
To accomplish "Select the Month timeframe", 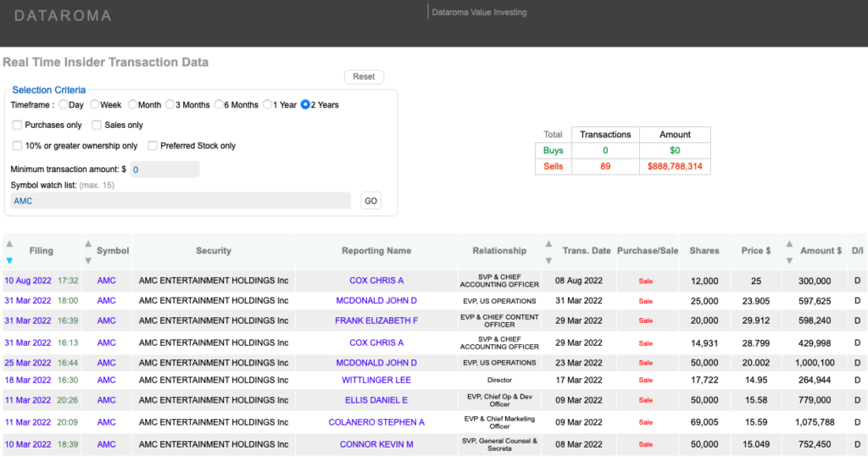I will pos(132,104).
